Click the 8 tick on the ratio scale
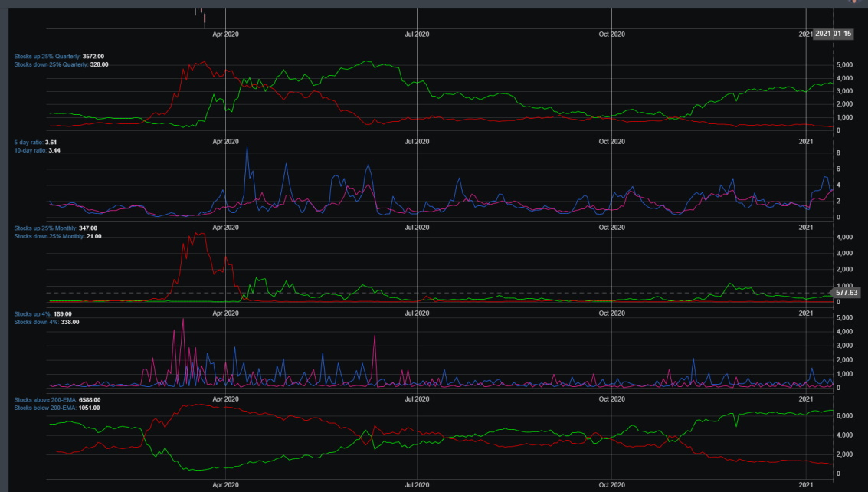The image size is (868, 492). tap(838, 153)
